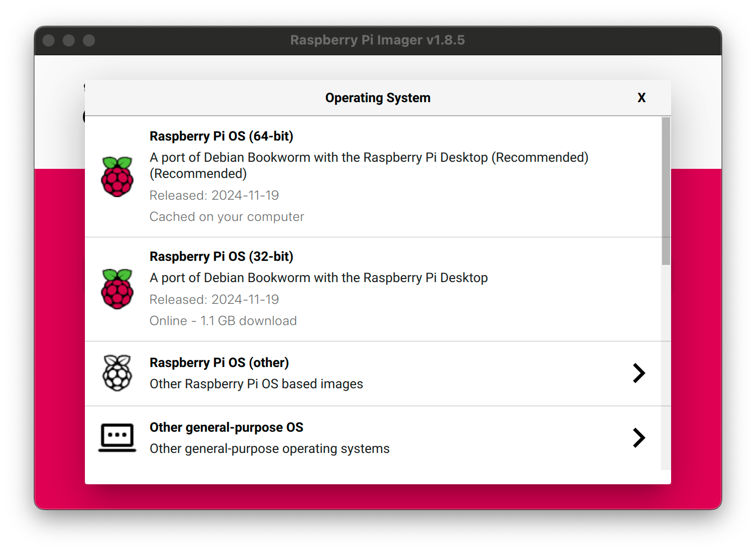
Task: Click the 64-bit Debian Bookworm (Recommended) description
Action: (369, 165)
